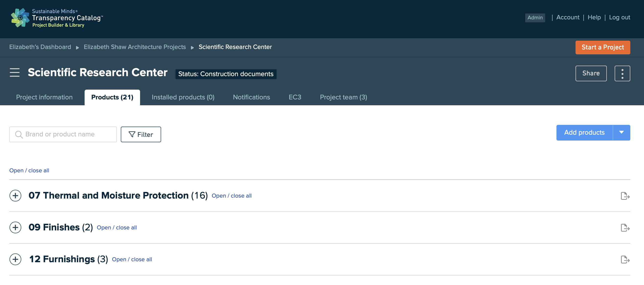Select the Products (21) tab
The image size is (644, 285).
[x=112, y=97]
